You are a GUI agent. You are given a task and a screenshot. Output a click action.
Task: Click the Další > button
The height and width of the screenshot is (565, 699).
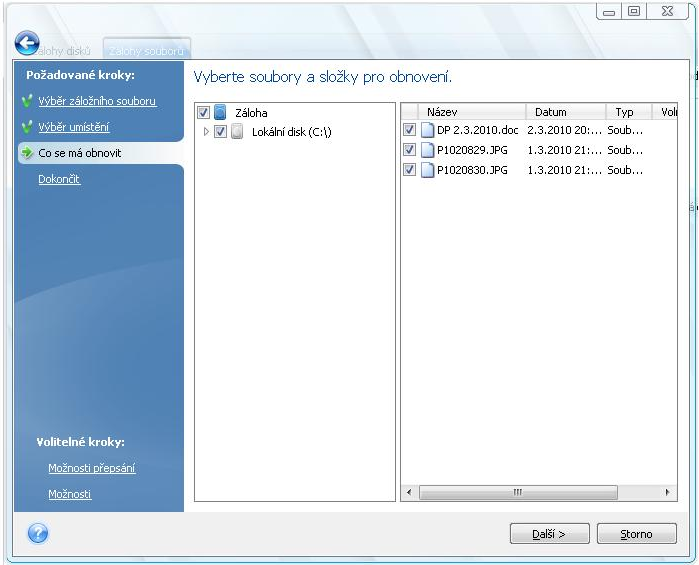pos(550,534)
